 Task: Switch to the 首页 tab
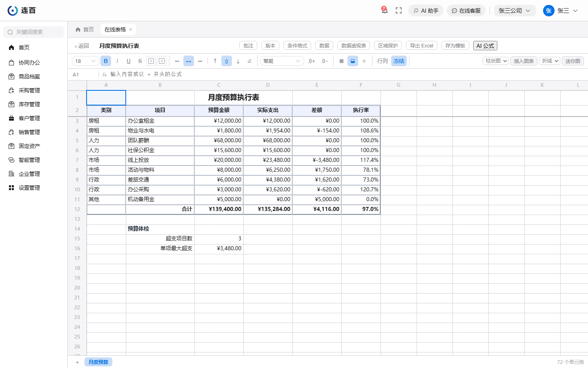coord(85,29)
